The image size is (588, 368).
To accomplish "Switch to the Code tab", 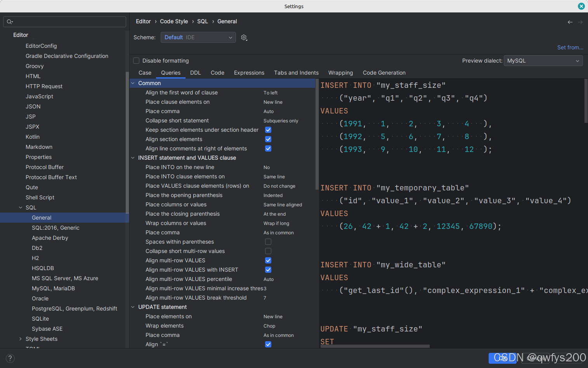I will 217,73.
